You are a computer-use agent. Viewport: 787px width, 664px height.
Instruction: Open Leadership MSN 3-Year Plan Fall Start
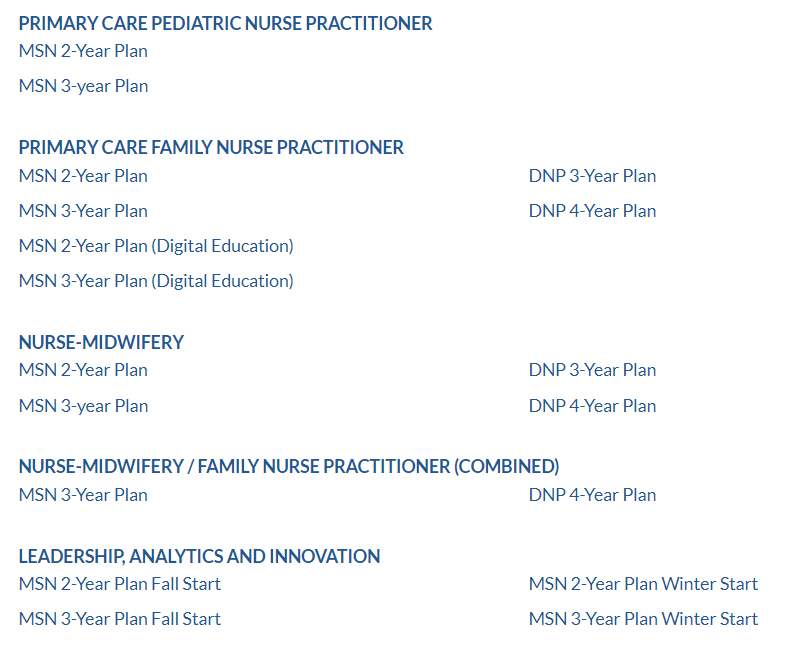coord(120,619)
